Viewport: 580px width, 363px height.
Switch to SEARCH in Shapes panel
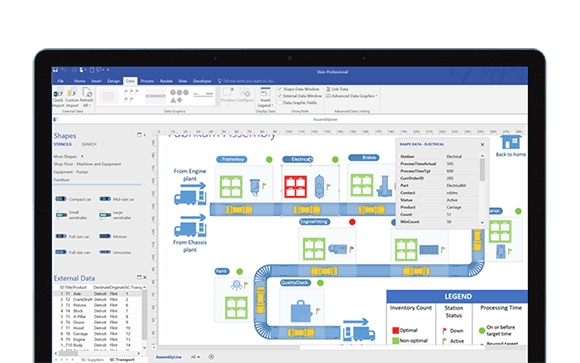(x=89, y=144)
